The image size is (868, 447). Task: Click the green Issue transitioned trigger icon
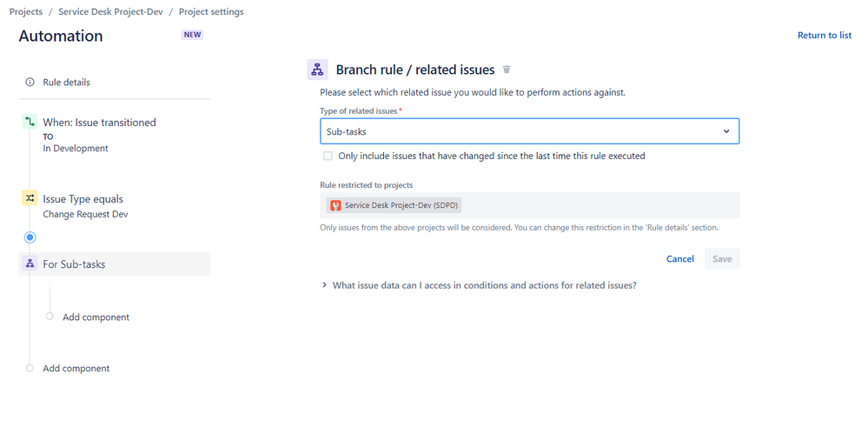(x=30, y=122)
